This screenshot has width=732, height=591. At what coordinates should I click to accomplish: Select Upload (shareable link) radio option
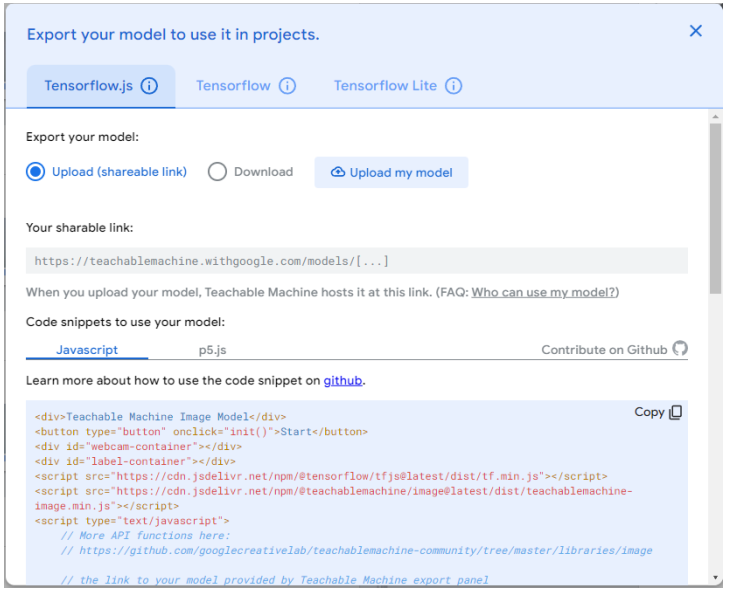click(x=36, y=172)
